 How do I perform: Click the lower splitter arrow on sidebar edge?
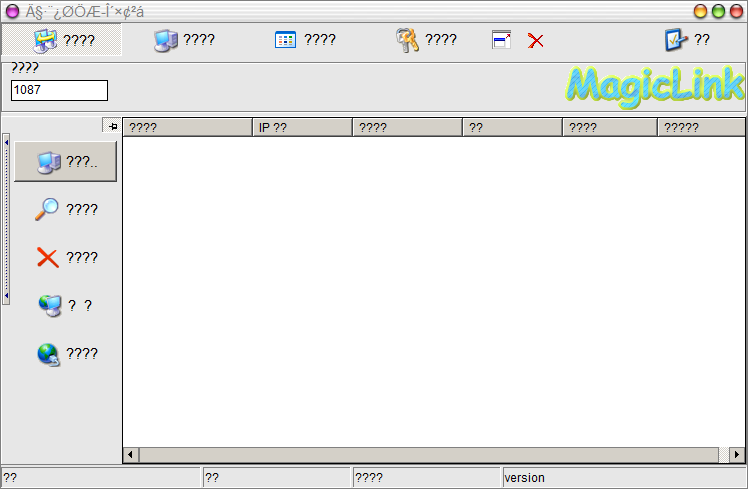[6, 297]
